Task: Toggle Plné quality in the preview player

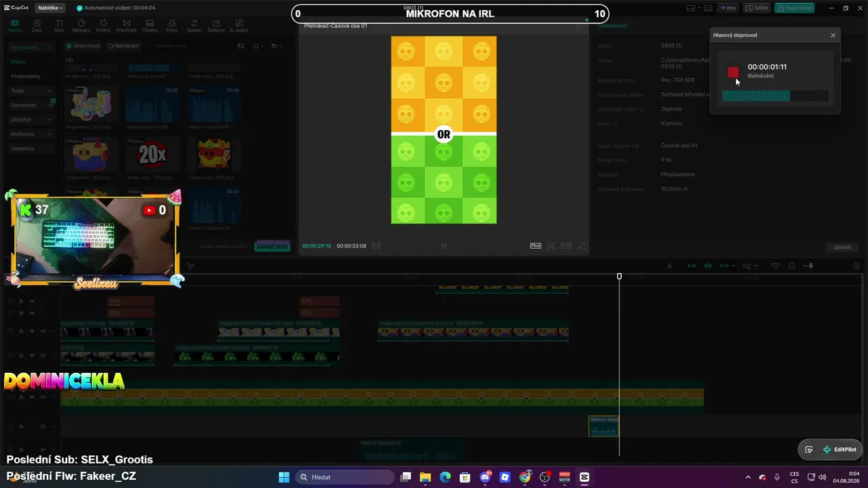Action: [x=536, y=246]
